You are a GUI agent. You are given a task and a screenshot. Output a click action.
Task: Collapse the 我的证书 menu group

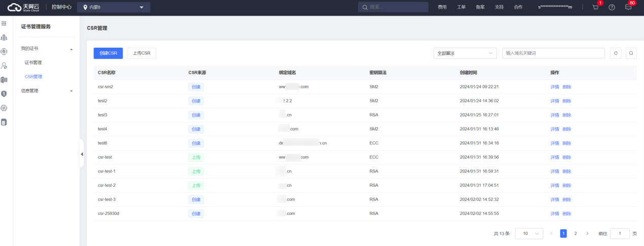click(71, 49)
